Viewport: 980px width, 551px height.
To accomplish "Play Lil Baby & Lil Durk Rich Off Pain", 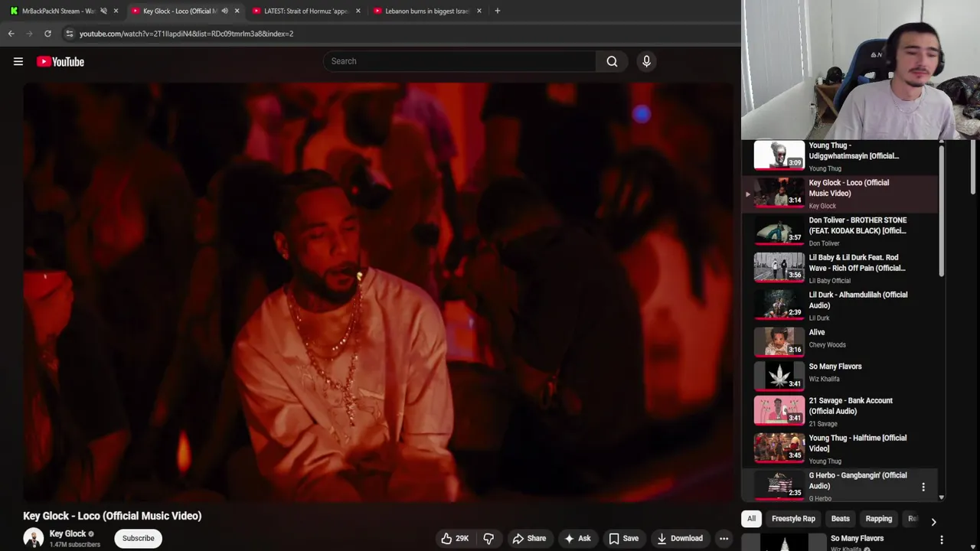I will (x=838, y=268).
